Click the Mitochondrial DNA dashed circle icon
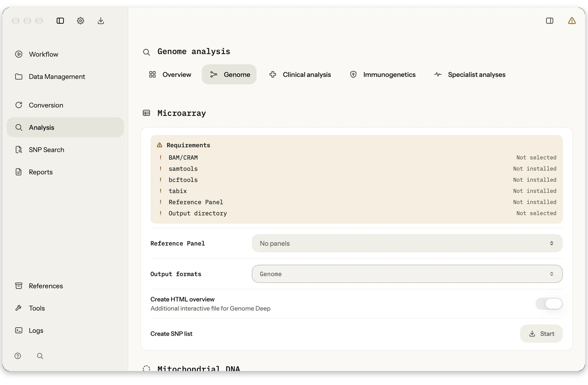This screenshot has width=588, height=385. pos(146,369)
